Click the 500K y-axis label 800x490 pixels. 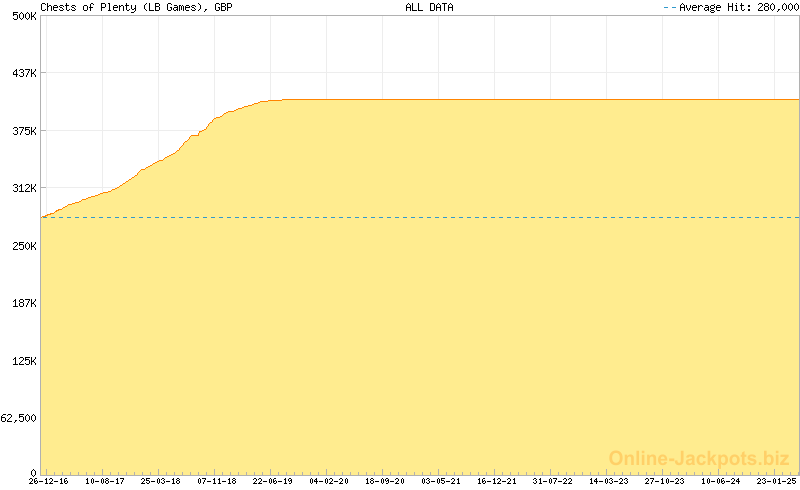24,16
